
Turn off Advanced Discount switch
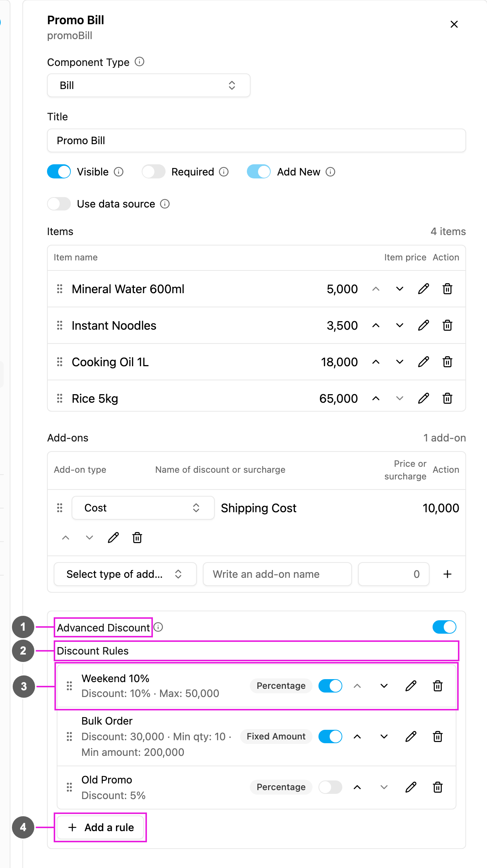(444, 627)
